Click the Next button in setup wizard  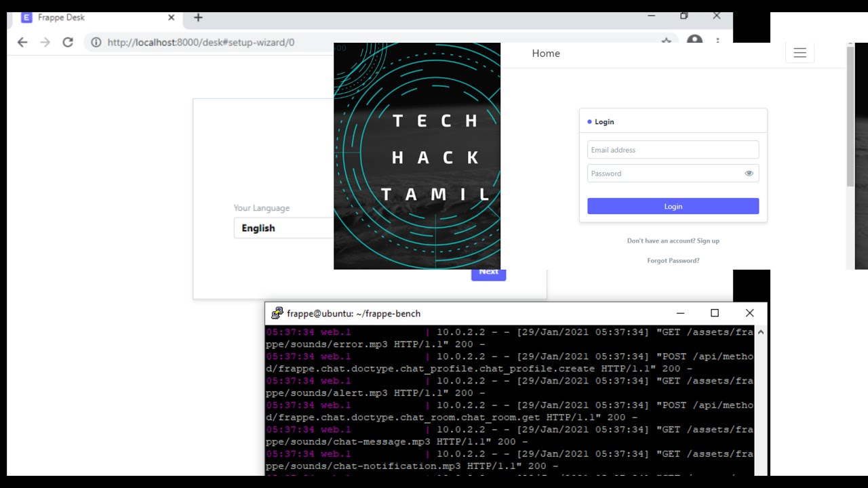(488, 273)
